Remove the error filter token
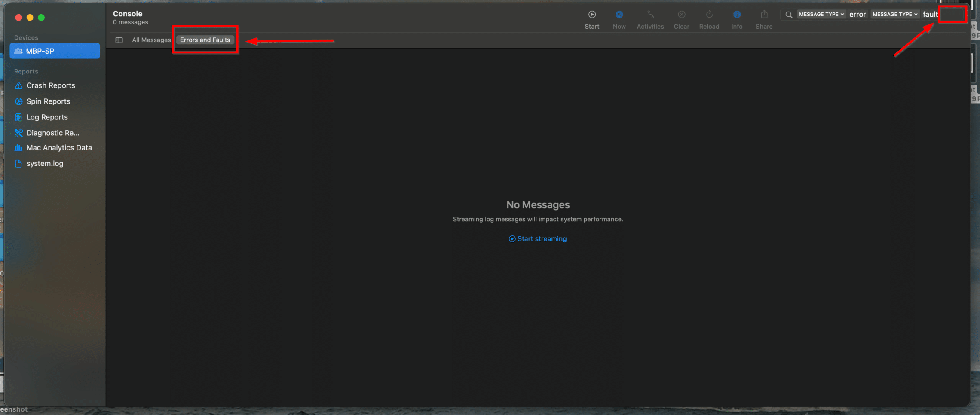This screenshot has width=980, height=415. pyautogui.click(x=857, y=14)
